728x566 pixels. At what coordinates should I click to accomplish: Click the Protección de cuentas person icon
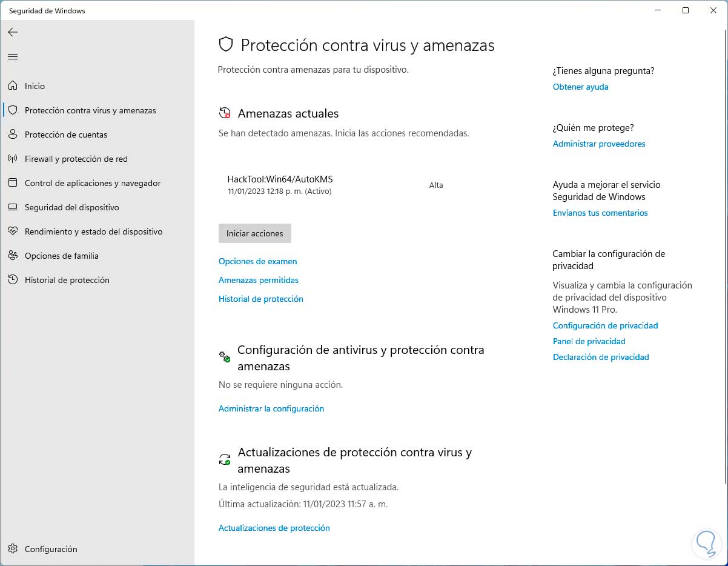pos(13,135)
